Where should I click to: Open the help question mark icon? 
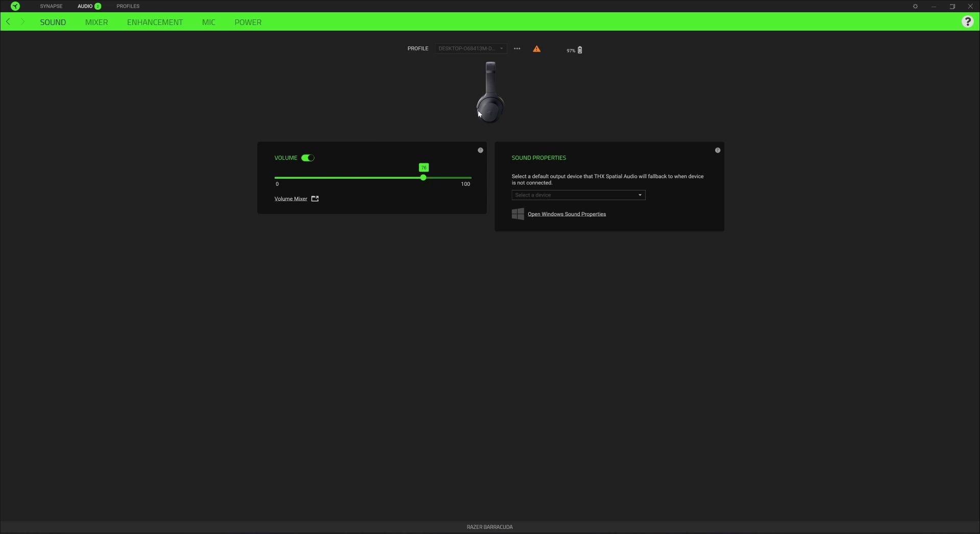[x=967, y=21]
